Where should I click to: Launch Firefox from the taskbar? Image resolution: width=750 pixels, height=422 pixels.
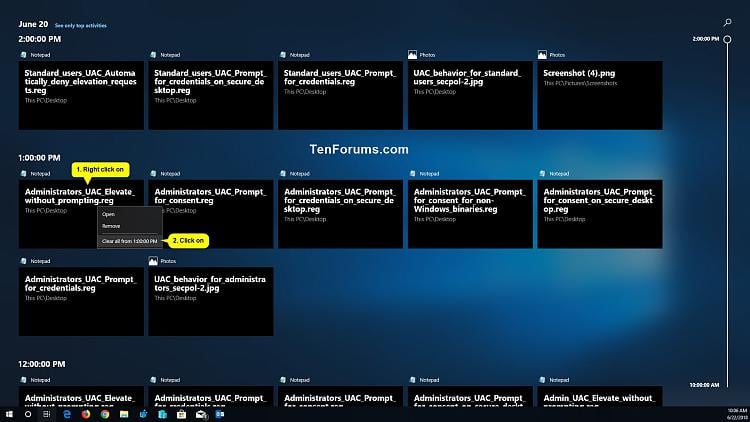coord(86,414)
